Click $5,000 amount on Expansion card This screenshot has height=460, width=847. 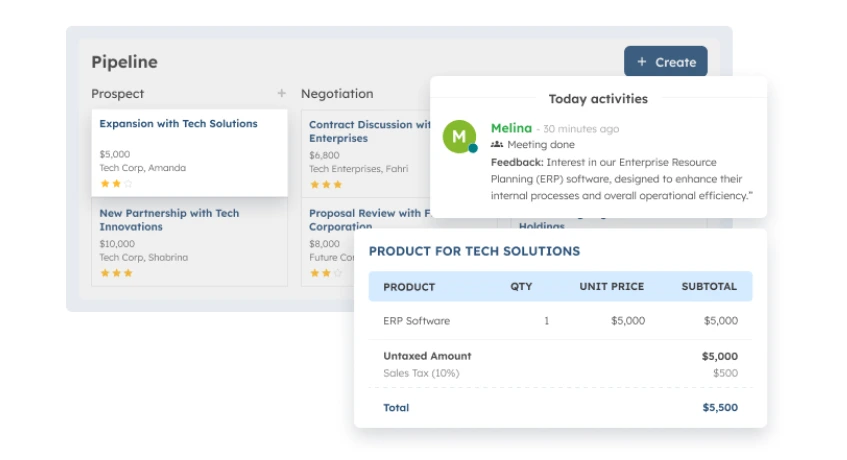115,154
